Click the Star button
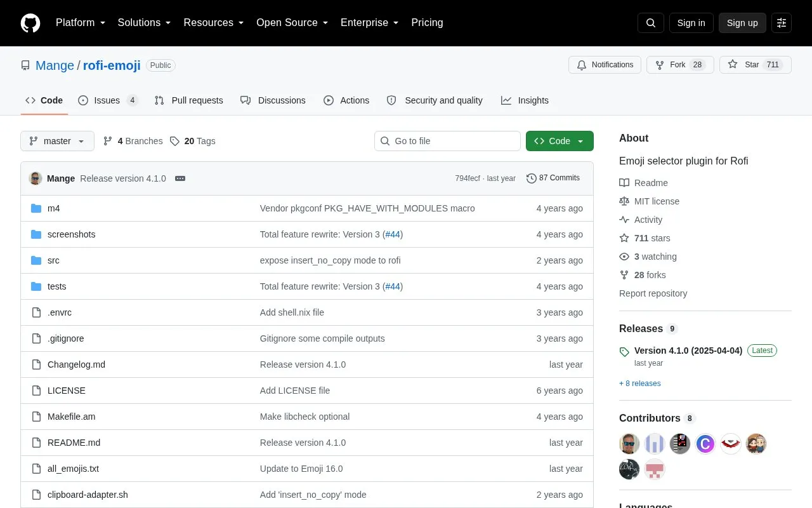The image size is (812, 508). (x=755, y=65)
